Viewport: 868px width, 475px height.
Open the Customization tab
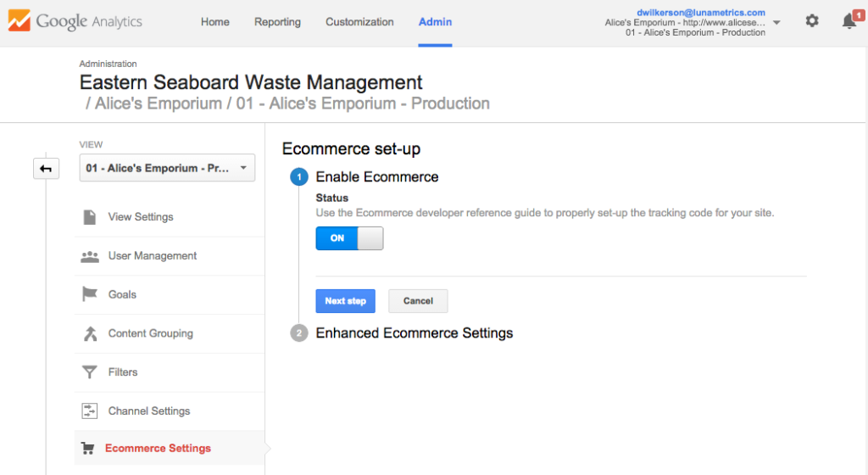click(359, 22)
